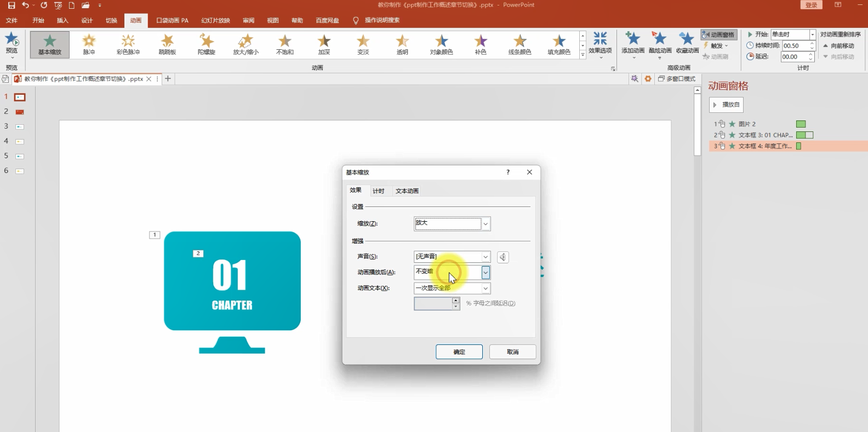The height and width of the screenshot is (432, 868).
Task: Select the 补色 complementary color animation
Action: [481, 44]
